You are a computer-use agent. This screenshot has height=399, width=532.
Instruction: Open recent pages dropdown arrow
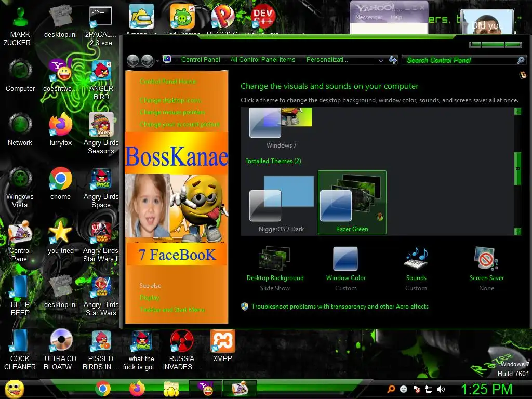pyautogui.click(x=157, y=61)
